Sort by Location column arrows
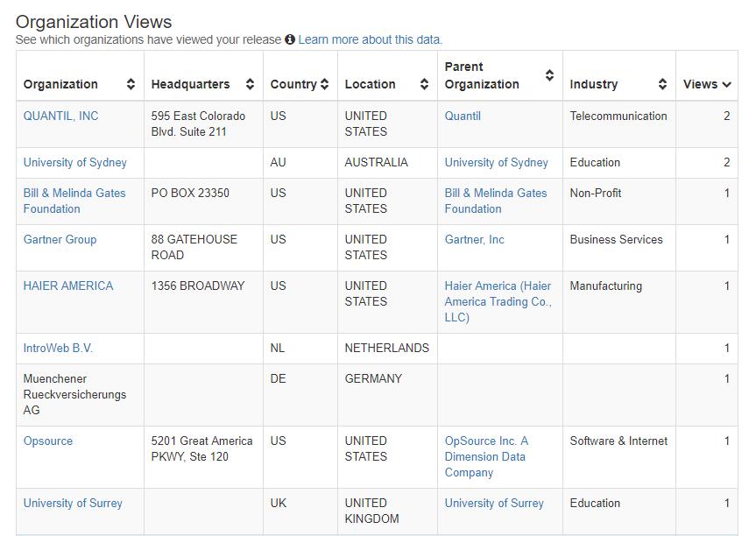This screenshot has width=756, height=536. coord(424,84)
